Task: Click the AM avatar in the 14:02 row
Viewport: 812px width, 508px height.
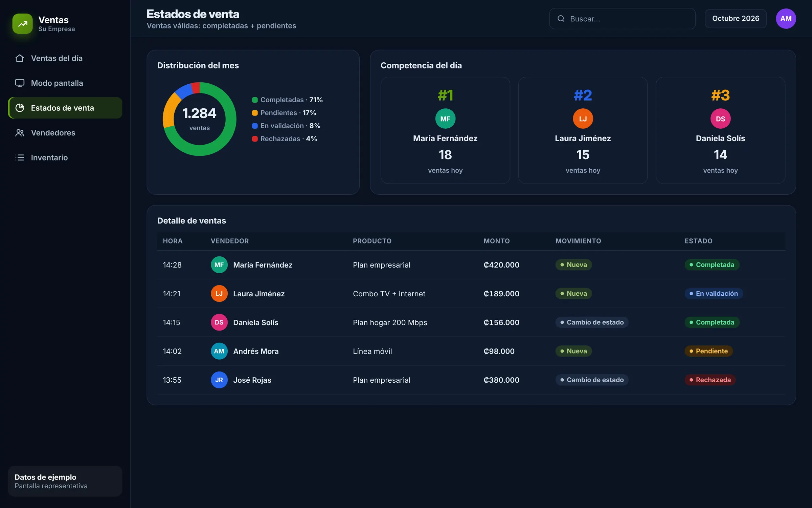Action: tap(219, 351)
